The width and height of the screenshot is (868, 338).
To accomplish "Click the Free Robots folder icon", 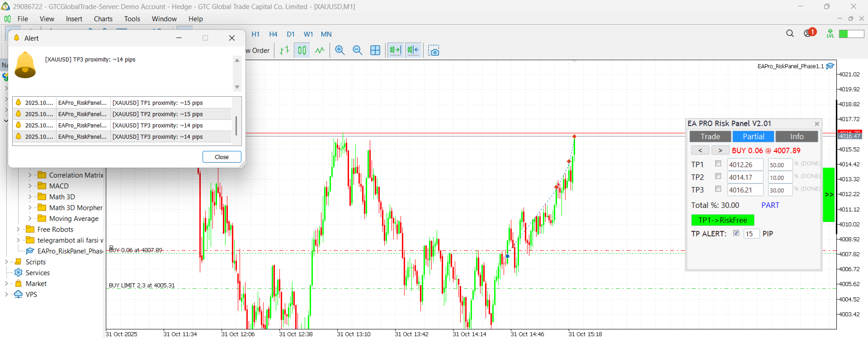I will point(30,229).
